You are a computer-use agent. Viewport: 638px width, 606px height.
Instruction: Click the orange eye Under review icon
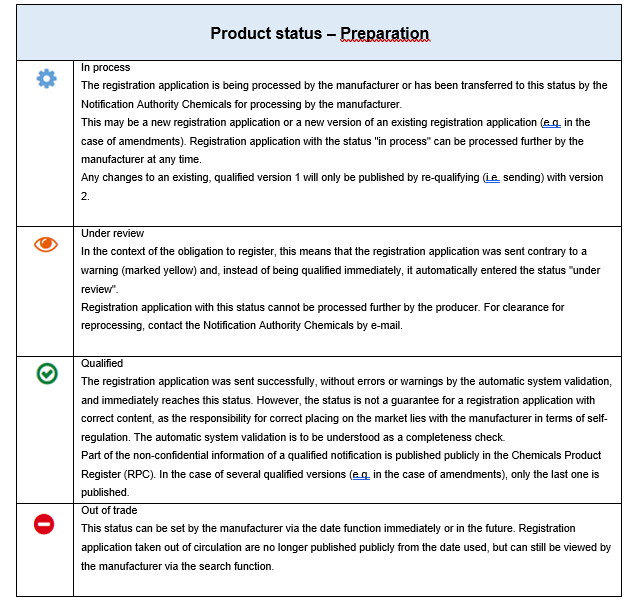46,244
